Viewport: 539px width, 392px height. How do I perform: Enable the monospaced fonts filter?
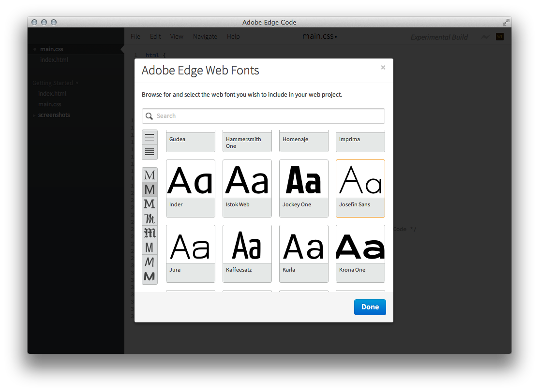(x=150, y=247)
